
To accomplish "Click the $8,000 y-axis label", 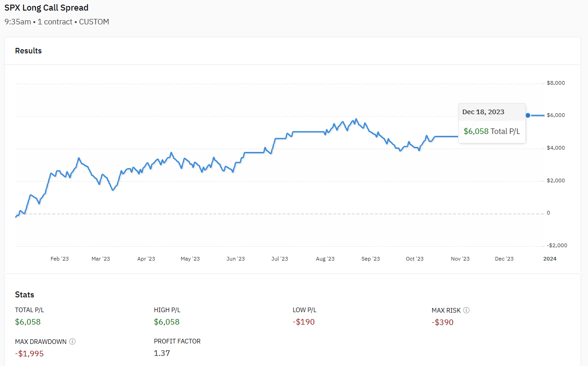I will 556,83.
